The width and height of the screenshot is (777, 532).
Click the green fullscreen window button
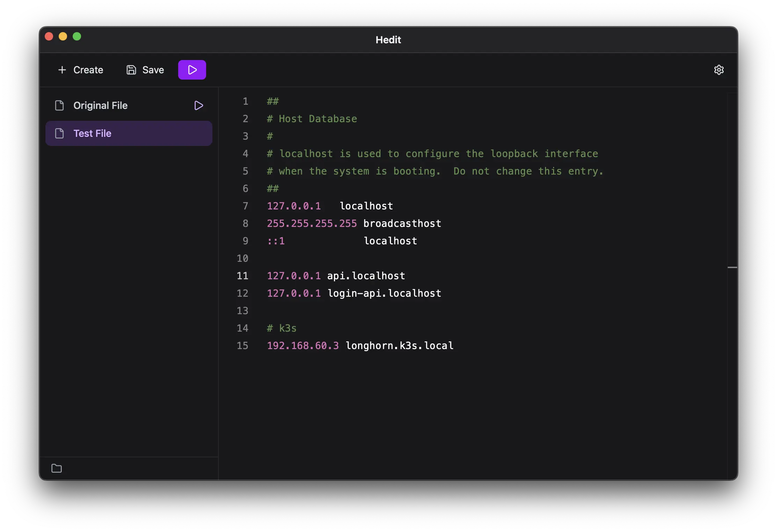coord(77,36)
